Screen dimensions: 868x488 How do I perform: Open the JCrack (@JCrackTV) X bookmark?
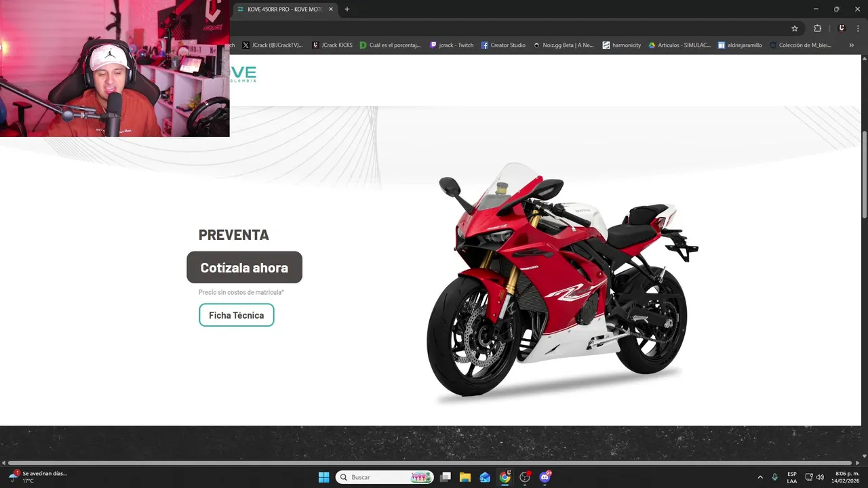[273, 45]
